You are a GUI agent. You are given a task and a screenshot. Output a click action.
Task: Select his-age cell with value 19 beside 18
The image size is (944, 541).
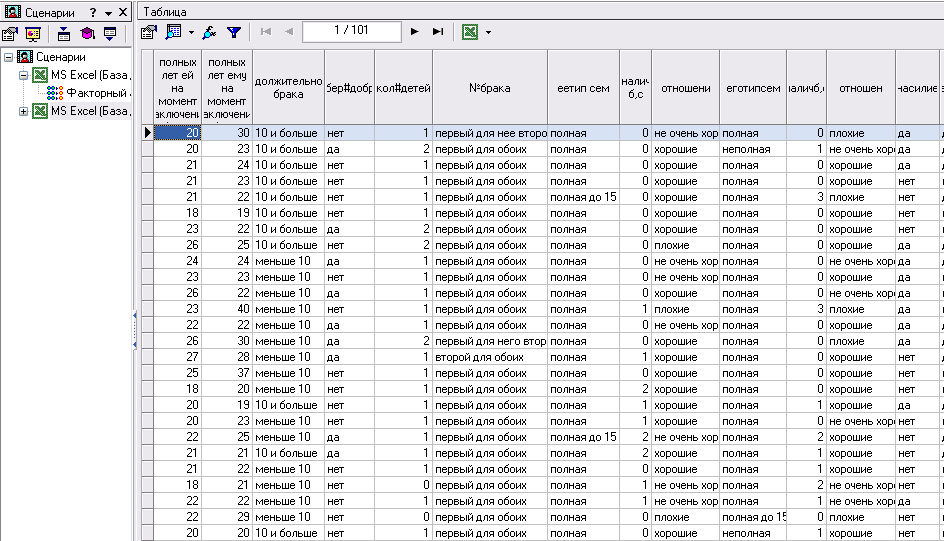tap(227, 213)
